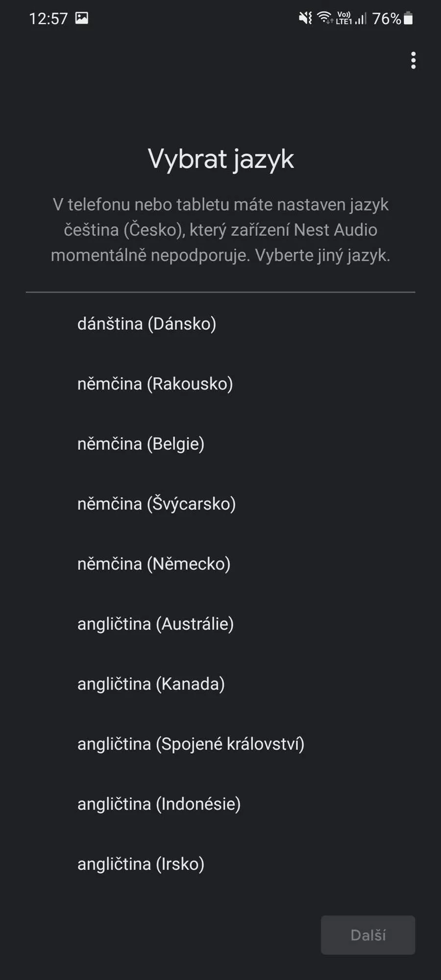Pick němčina (Švýcarsko) language
The width and height of the screenshot is (441, 980).
pyautogui.click(x=220, y=504)
